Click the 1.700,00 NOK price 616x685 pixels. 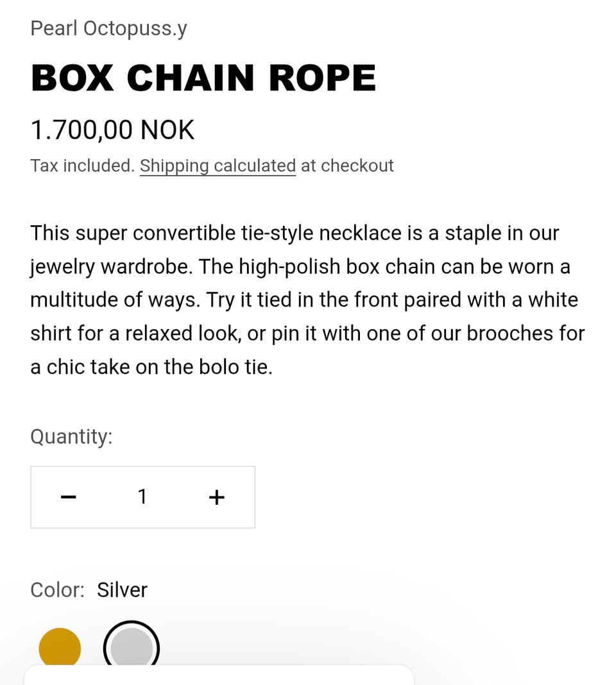tap(112, 130)
